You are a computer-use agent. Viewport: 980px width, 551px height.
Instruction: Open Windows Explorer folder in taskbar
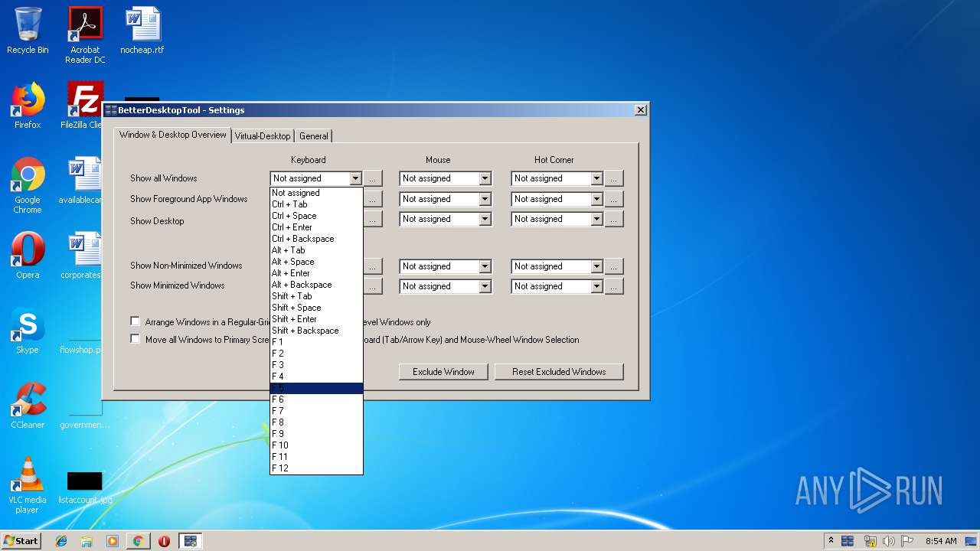[x=87, y=541]
